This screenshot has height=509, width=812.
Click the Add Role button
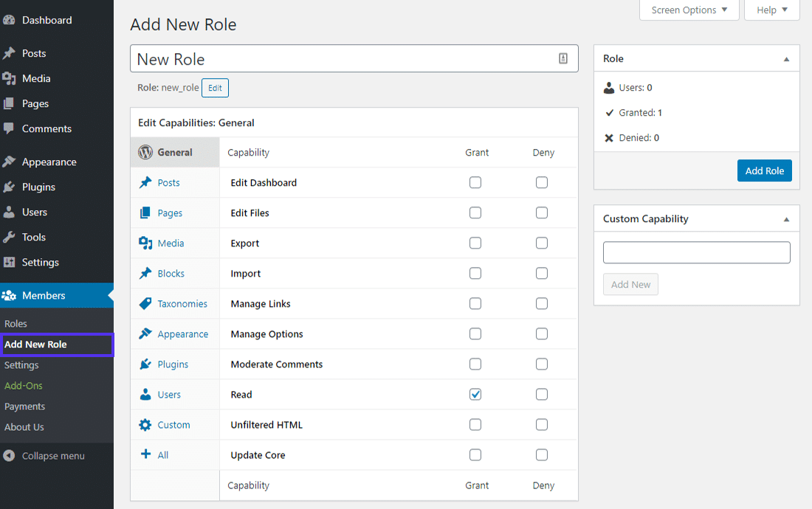click(x=764, y=170)
